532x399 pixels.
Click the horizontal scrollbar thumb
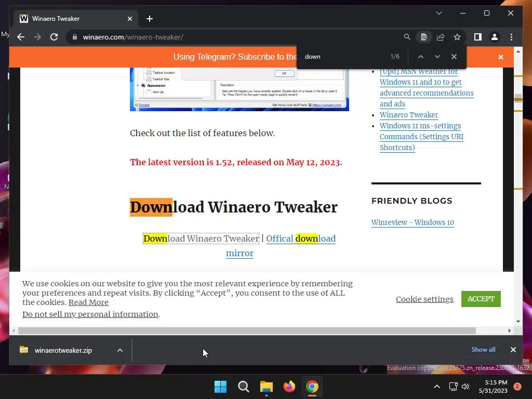(x=247, y=331)
